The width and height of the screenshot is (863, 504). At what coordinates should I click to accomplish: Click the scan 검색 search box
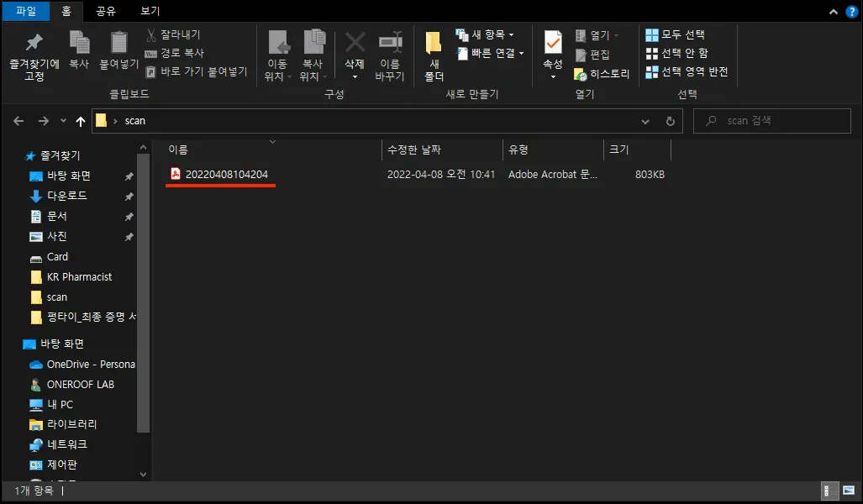click(x=772, y=121)
